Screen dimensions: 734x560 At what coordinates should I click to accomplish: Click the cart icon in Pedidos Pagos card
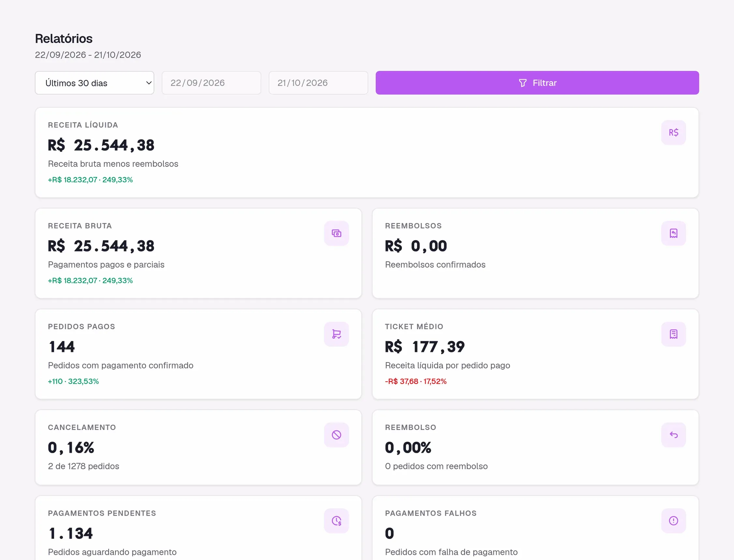click(x=336, y=334)
